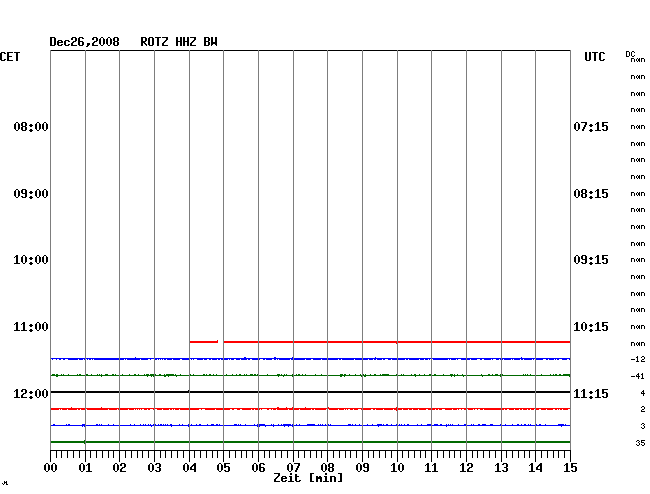Click the 10:15 UTC time label
650x494 pixels.
pyautogui.click(x=591, y=327)
